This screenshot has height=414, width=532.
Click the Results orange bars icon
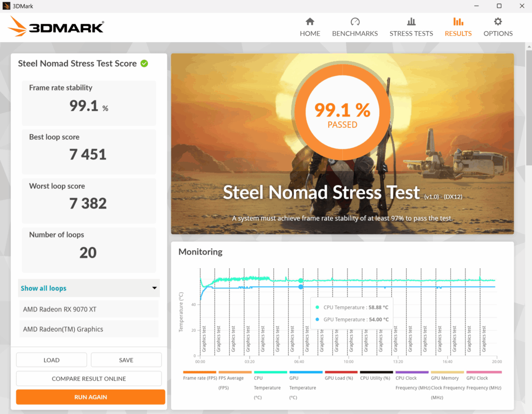(x=458, y=22)
